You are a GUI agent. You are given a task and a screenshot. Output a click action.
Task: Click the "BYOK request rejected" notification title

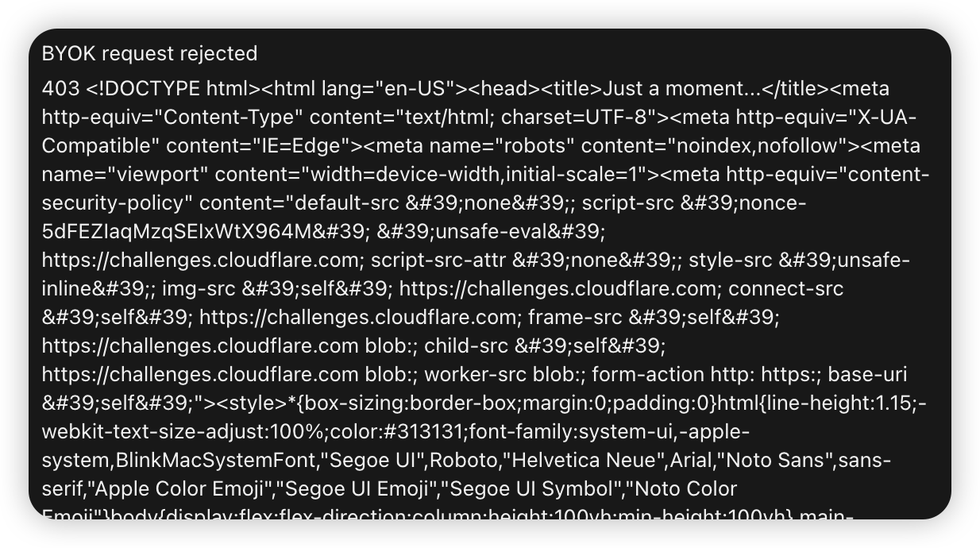149,53
